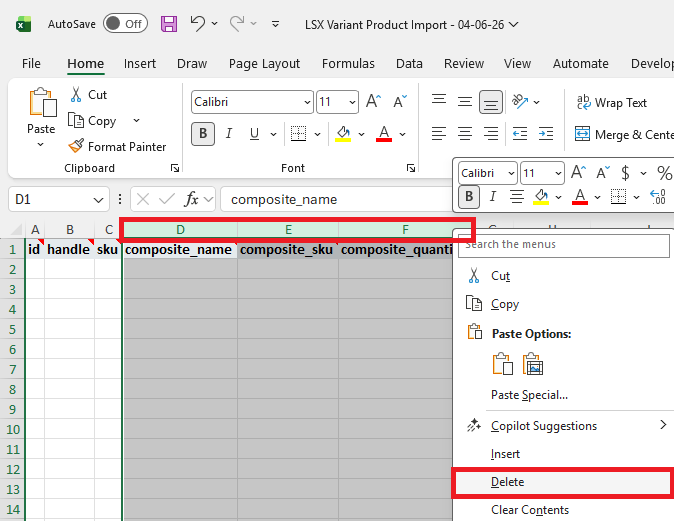This screenshot has height=521, width=674.
Task: Open Customize Quick Access Toolbar dropdown
Action: [x=276, y=24]
